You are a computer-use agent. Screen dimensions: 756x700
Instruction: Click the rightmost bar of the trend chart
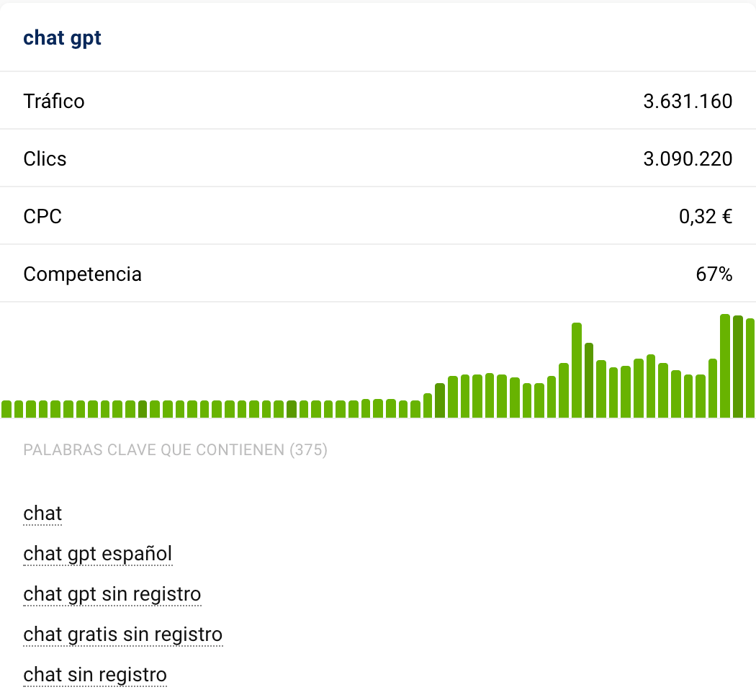[x=750, y=367]
